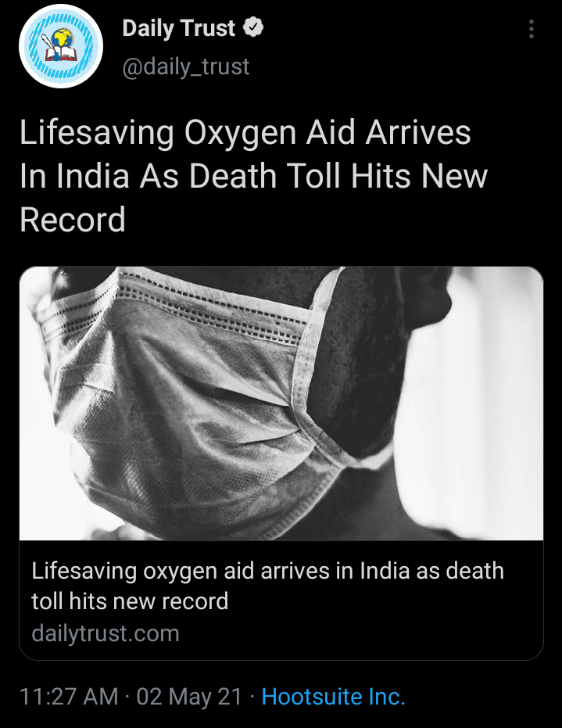The width and height of the screenshot is (562, 728).
Task: Tap the globe and book logo emblem
Action: coord(60,45)
